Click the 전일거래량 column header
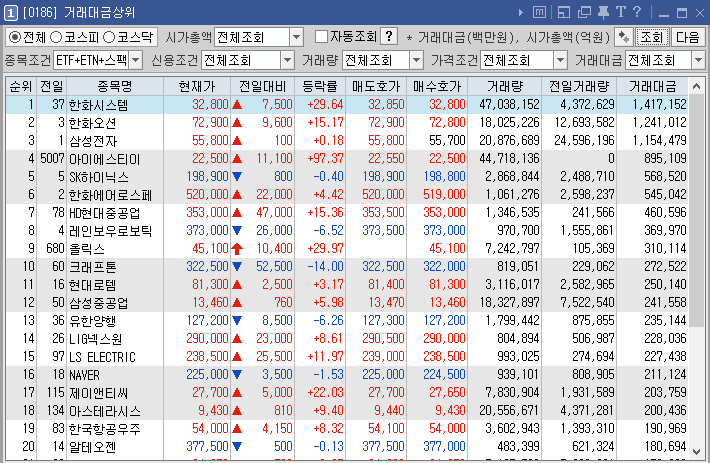The image size is (710, 463). pos(579,86)
